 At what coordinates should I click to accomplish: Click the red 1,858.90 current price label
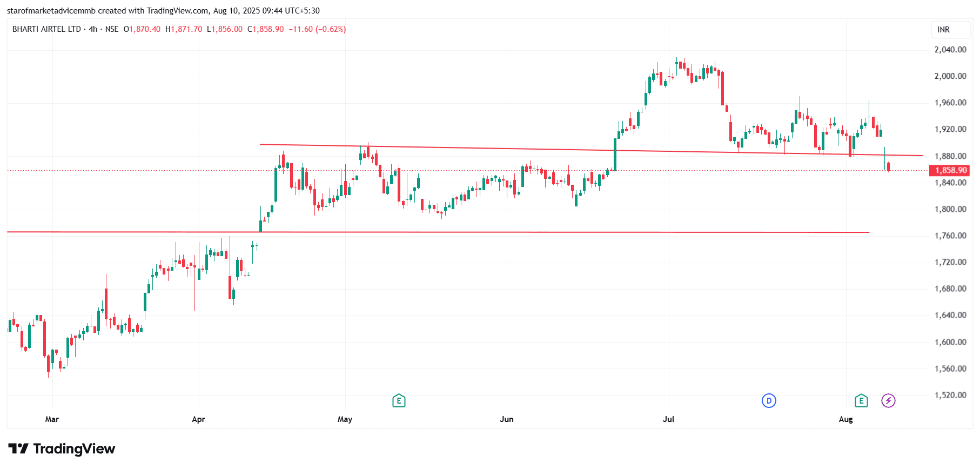tap(950, 170)
